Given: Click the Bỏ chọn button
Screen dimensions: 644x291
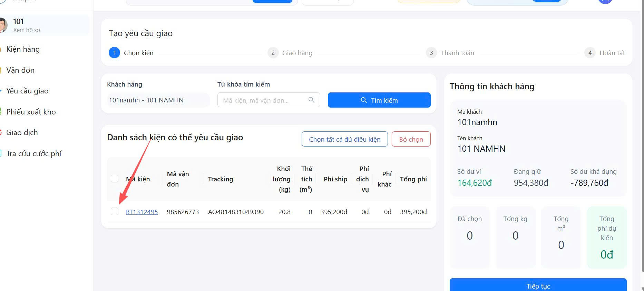Looking at the screenshot, I should point(411,139).
